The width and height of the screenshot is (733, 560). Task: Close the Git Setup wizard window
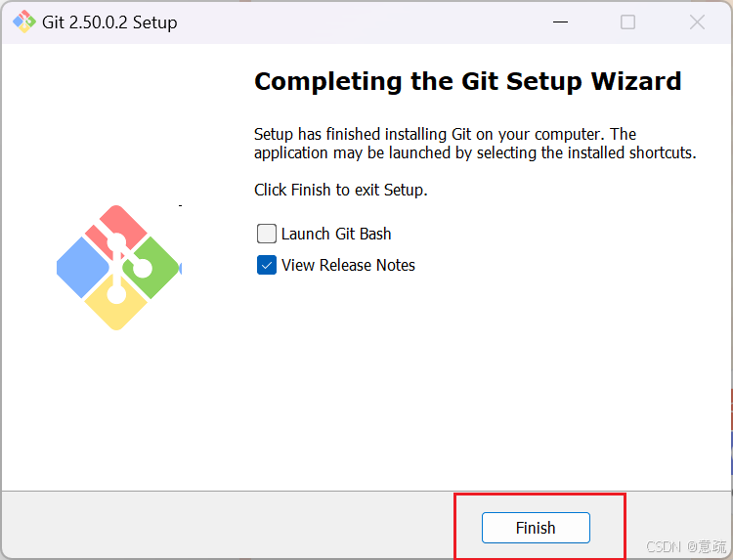697,22
